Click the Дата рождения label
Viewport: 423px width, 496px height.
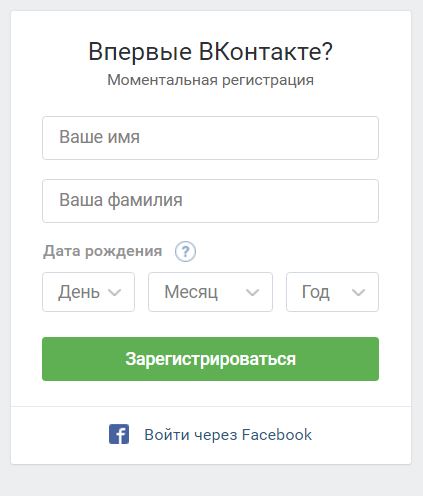point(102,251)
